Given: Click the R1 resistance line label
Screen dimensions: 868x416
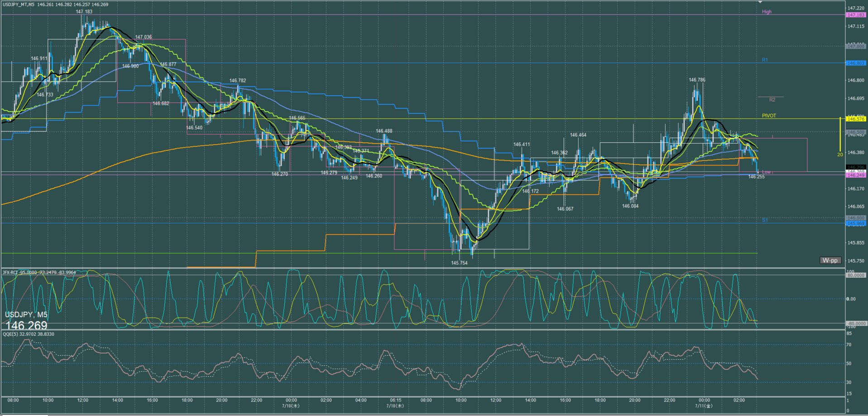Looking at the screenshot, I should [765, 60].
